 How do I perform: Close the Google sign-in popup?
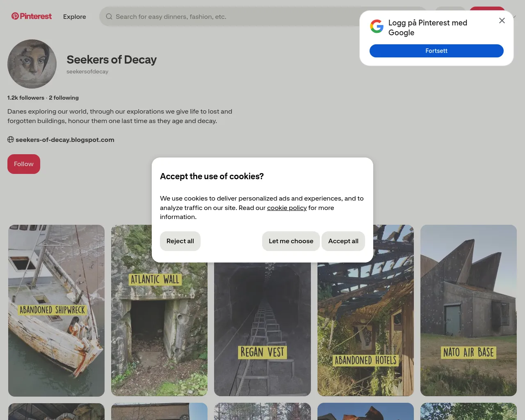(x=502, y=21)
